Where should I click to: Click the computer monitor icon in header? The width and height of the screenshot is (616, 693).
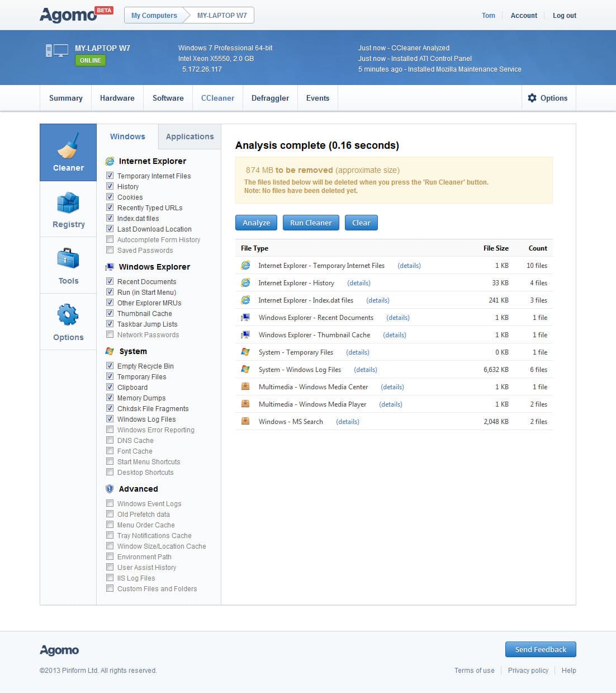(x=56, y=51)
